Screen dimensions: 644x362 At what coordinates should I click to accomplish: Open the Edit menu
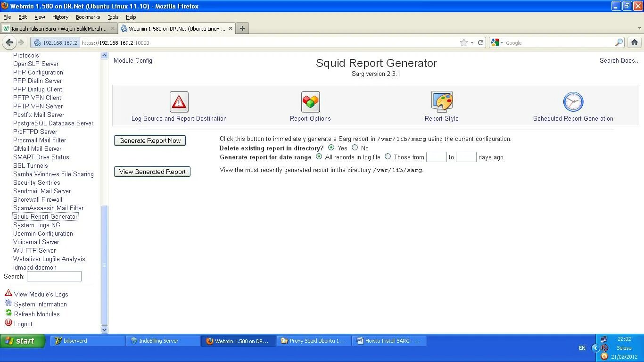tap(23, 17)
